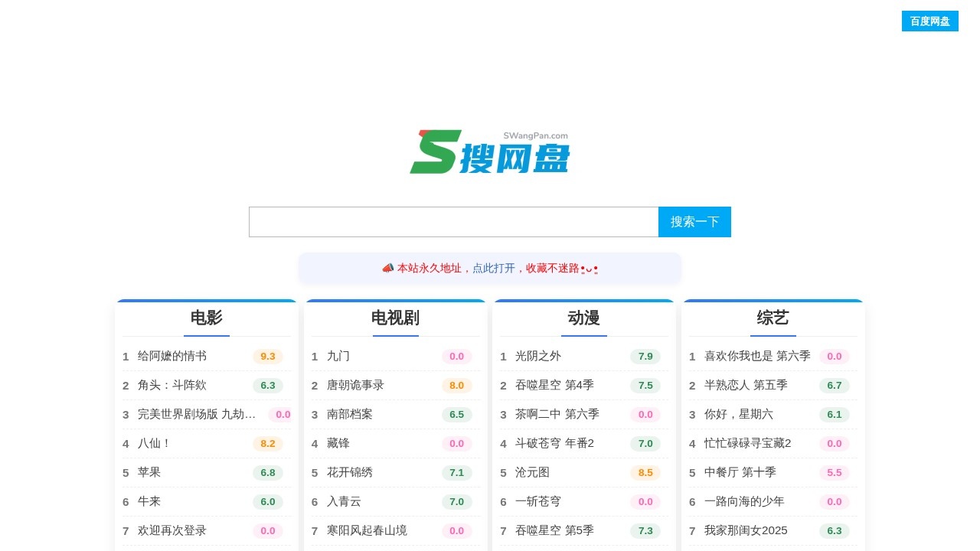Open anime 茶啊二中 第六季
The image size is (980, 551).
(x=557, y=414)
